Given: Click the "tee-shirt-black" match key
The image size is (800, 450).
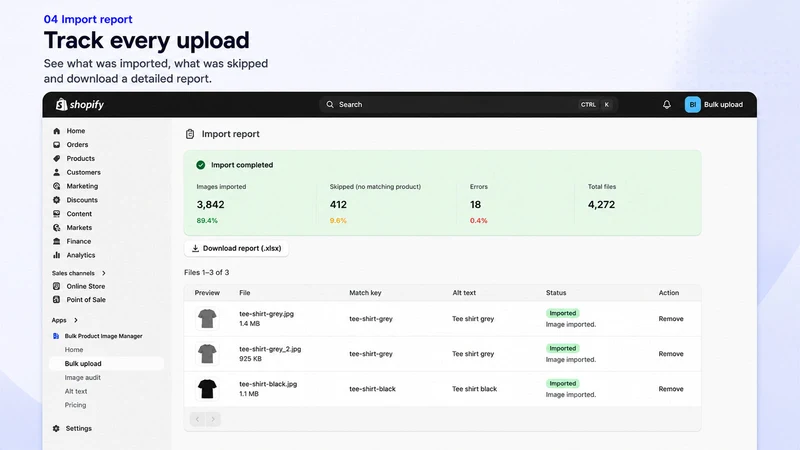Looking at the screenshot, I should coord(372,389).
